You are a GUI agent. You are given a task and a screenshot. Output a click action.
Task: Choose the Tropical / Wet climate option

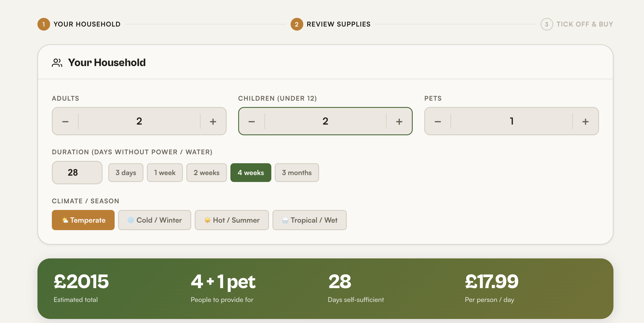tap(310, 220)
